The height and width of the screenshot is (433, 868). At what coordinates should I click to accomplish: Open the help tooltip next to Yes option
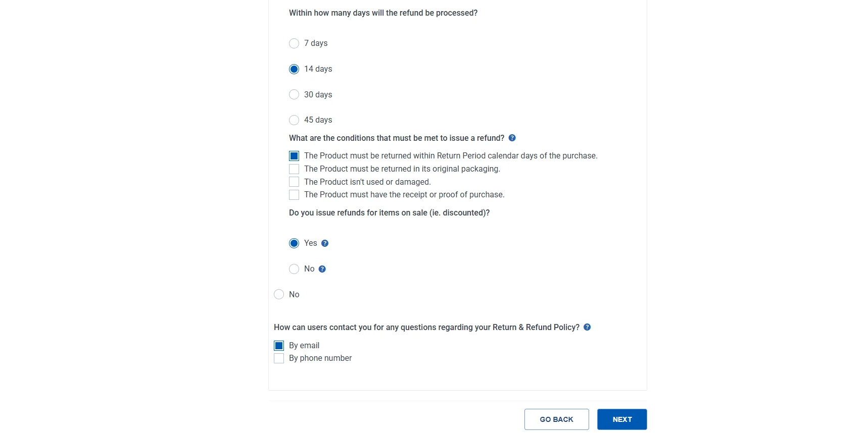click(324, 243)
